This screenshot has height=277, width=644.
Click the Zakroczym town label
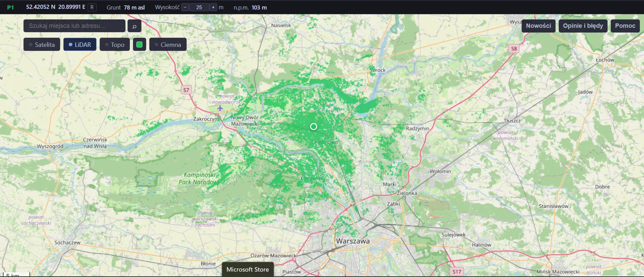[x=206, y=119]
